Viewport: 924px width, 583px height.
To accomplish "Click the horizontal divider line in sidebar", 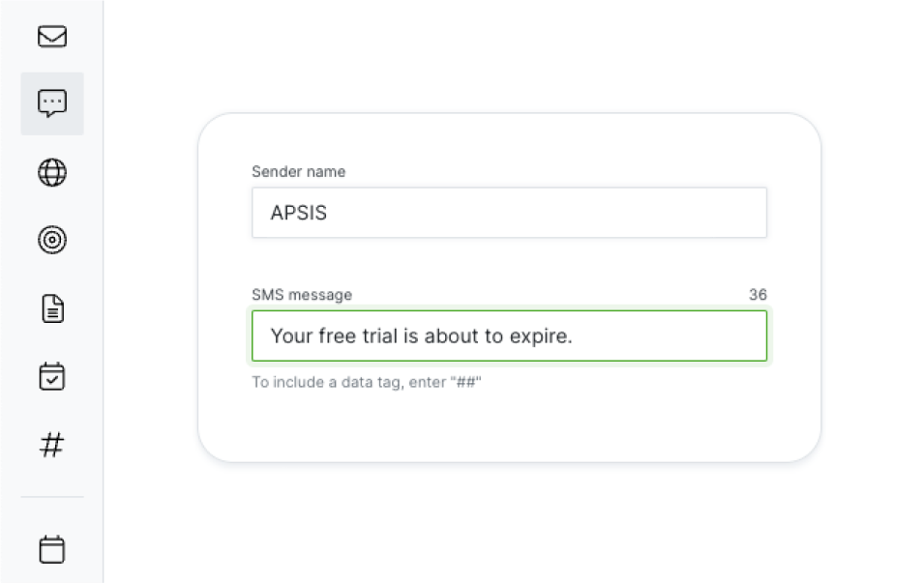I will point(52,496).
